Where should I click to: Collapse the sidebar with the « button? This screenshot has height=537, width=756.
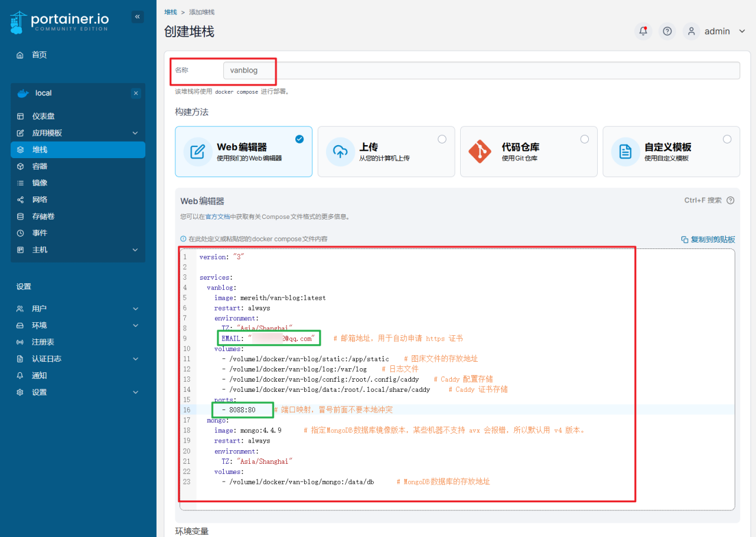click(137, 17)
